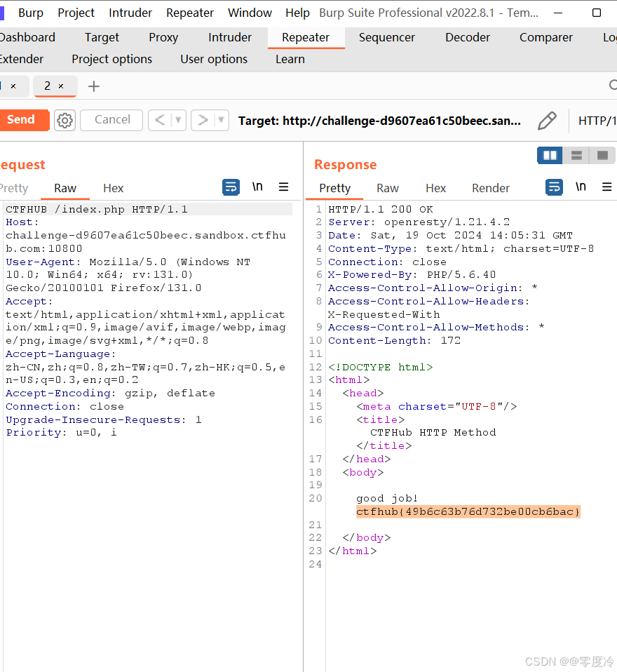Switch to the Decoder tab

[467, 37]
